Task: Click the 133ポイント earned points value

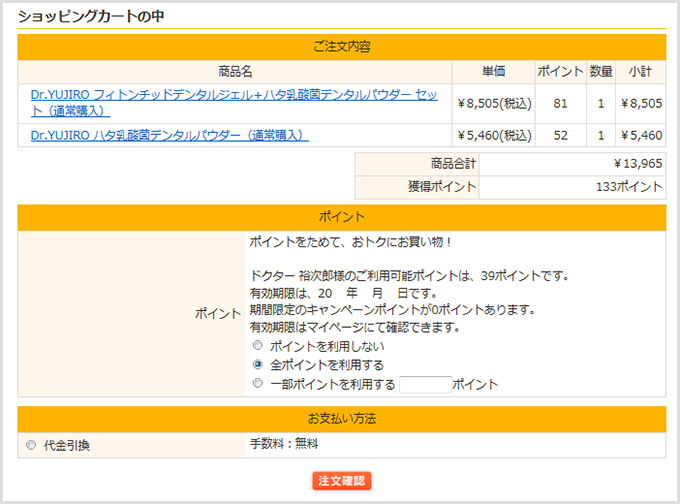Action: pos(629,187)
